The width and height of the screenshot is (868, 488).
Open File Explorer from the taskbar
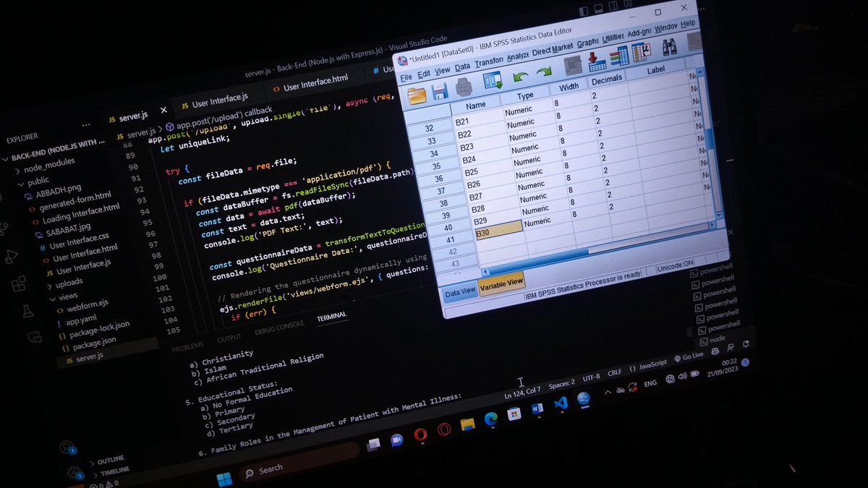point(467,423)
